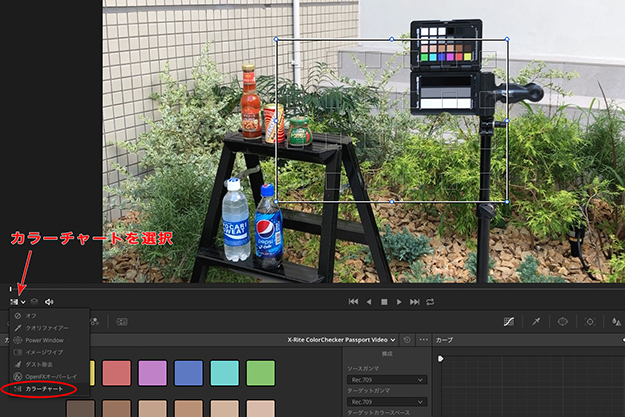Select the クオリファイアー overlay option
Image resolution: width=625 pixels, height=417 pixels.
point(47,328)
